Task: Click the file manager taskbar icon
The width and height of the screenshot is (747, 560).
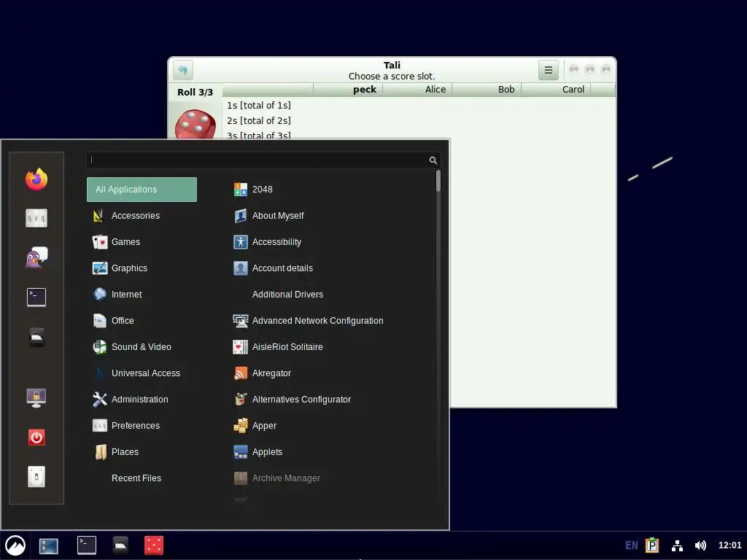Action: tap(120, 545)
